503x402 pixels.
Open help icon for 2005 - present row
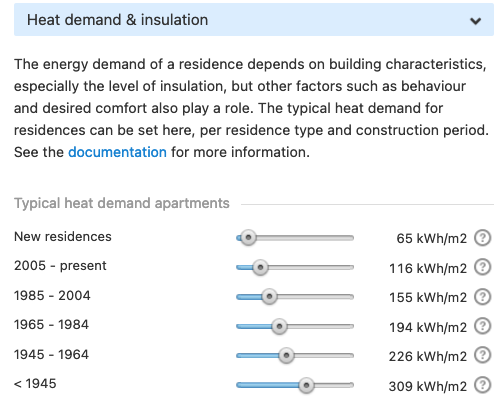point(482,267)
